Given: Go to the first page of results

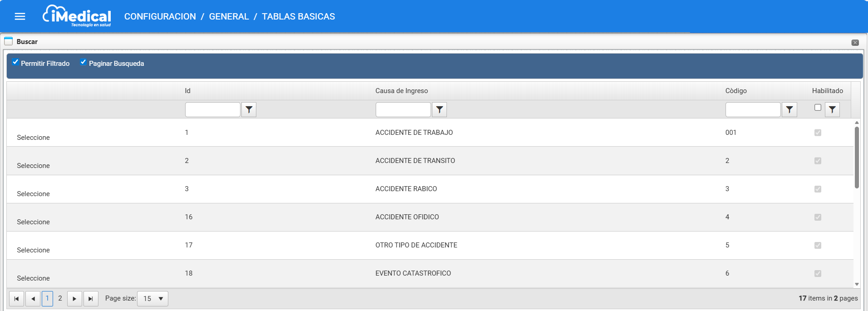Looking at the screenshot, I should tap(16, 299).
